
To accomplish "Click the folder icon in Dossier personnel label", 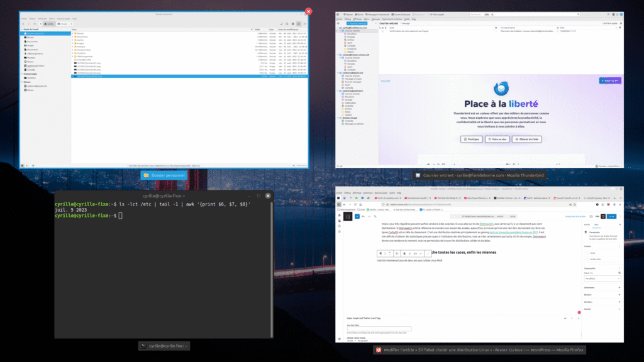I will tap(147, 175).
